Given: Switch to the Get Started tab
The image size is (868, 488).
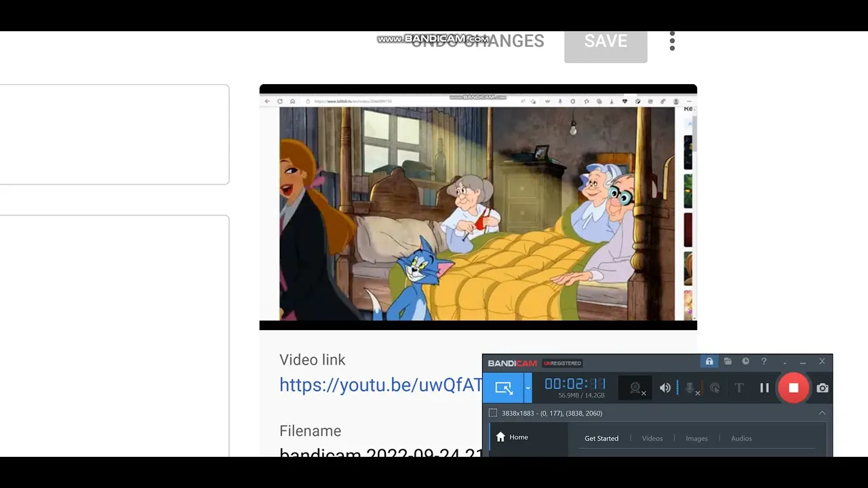Looking at the screenshot, I should (x=601, y=439).
